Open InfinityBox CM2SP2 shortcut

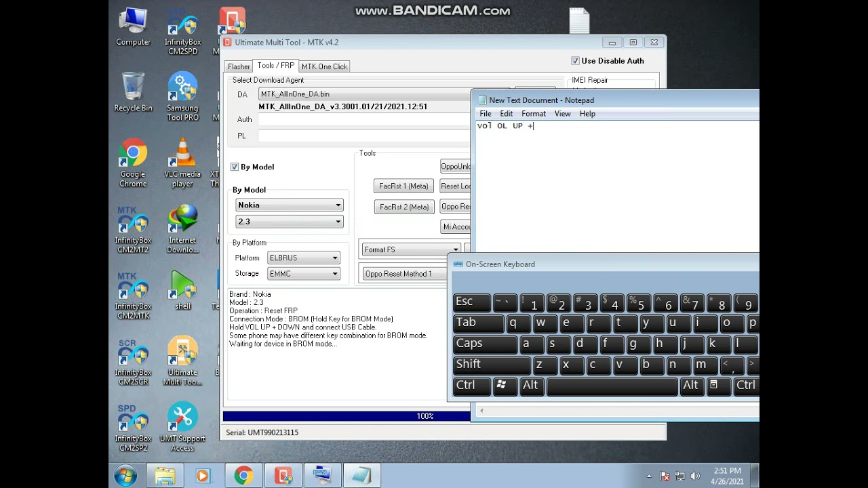[x=133, y=427]
